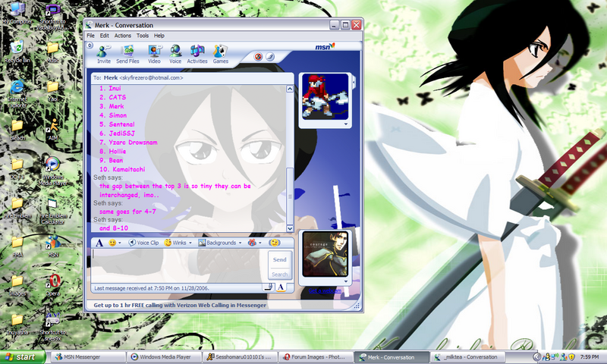This screenshot has height=364, width=607.
Task: Select the Recycle Bin desktop icon
Action: pyautogui.click(x=17, y=52)
